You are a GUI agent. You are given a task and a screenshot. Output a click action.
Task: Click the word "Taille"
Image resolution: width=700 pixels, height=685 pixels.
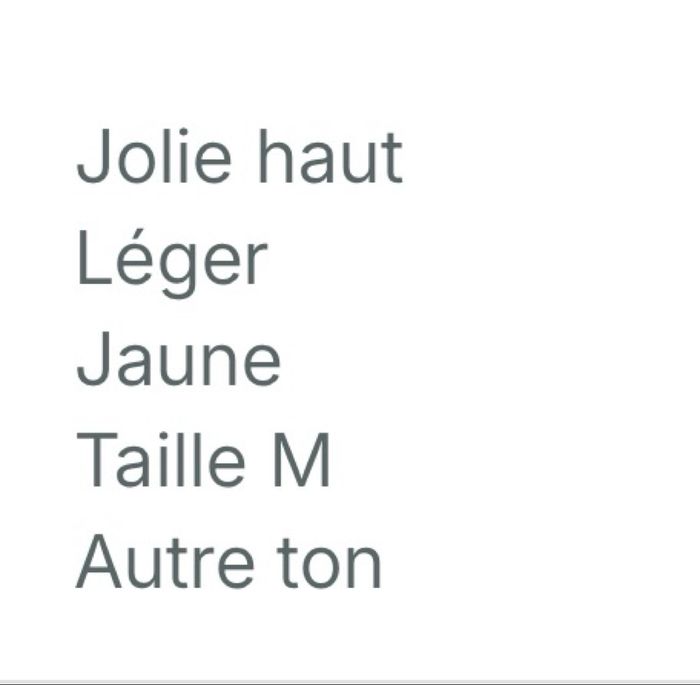coord(161,459)
